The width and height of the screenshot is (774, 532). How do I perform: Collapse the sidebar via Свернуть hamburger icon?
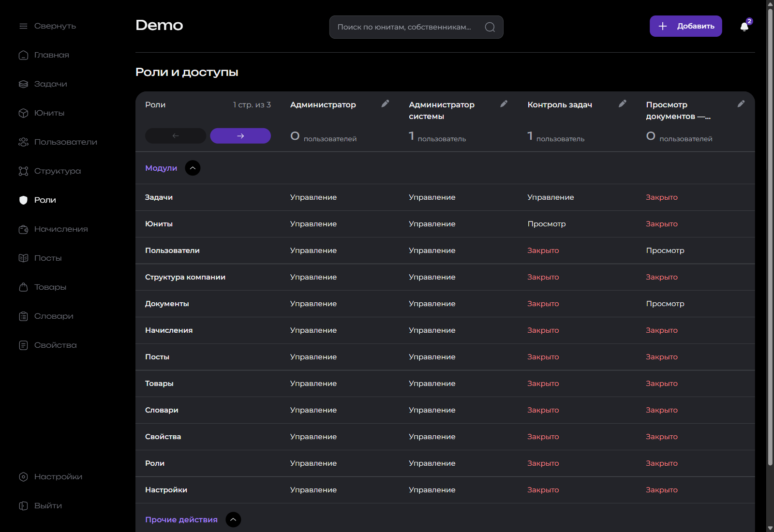[23, 26]
